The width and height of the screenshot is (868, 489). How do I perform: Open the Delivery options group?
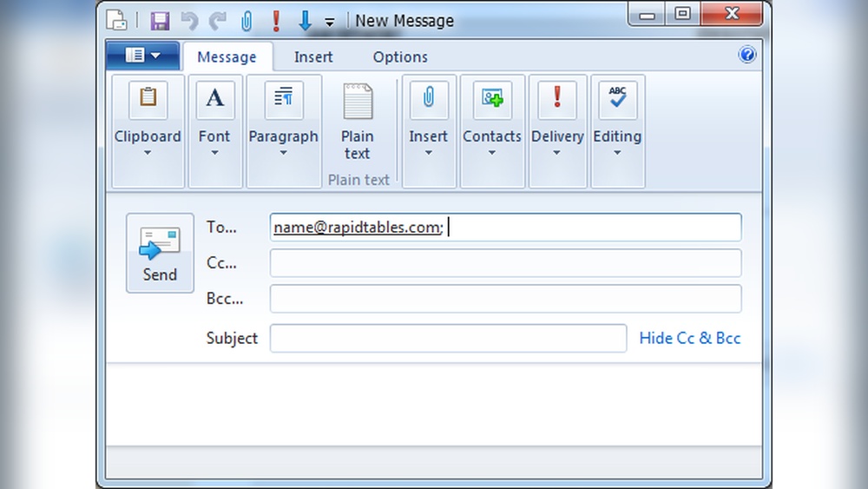[x=557, y=130]
